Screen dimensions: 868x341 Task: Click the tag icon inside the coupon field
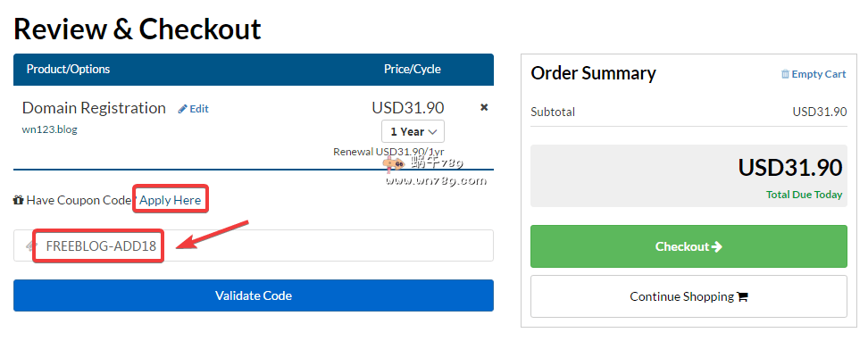(x=31, y=245)
